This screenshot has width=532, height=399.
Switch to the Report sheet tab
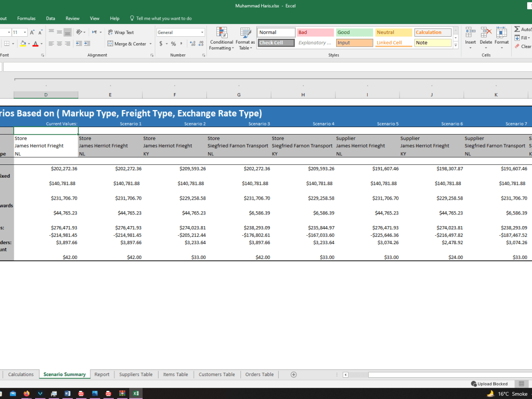coord(102,375)
